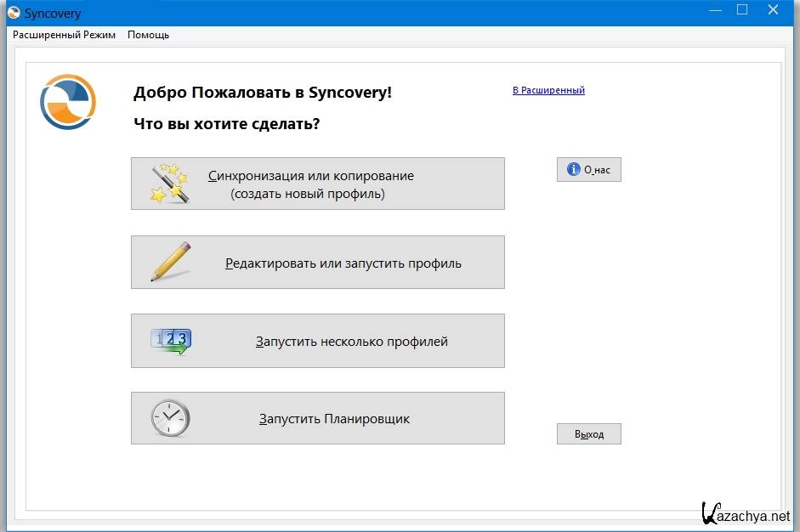Image resolution: width=800 pixels, height=532 pixels.
Task: Click the small Syncovery icon in title bar
Action: [x=12, y=13]
